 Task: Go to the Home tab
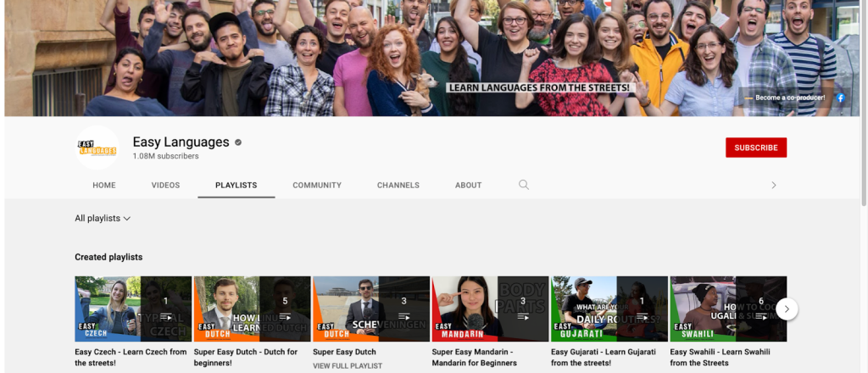(x=104, y=185)
